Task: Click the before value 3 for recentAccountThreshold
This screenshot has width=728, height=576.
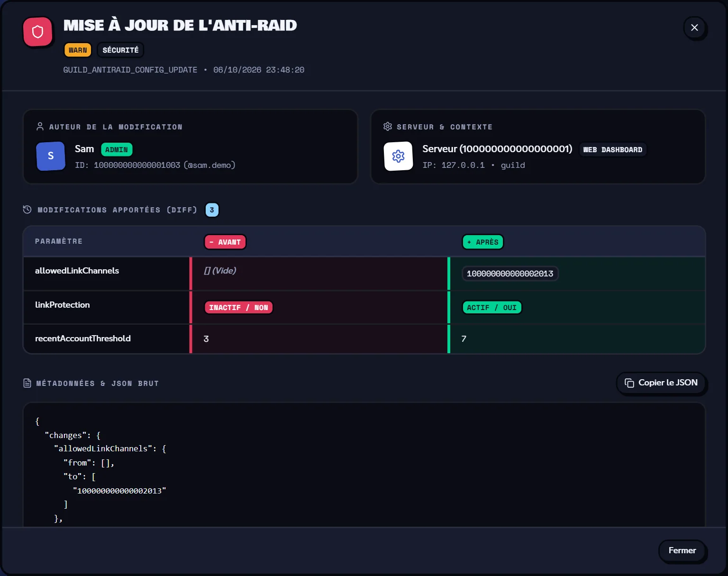Action: (206, 339)
